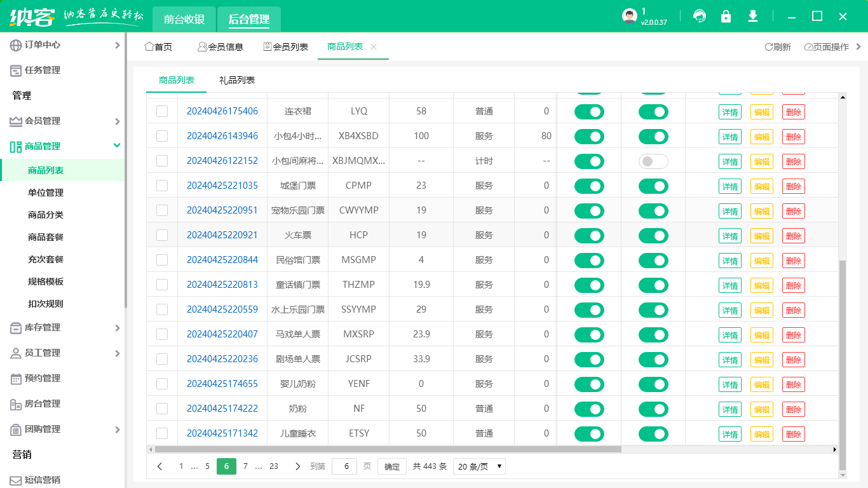Open the 20条/页 page size dropdown
The image size is (868, 488).
pos(478,466)
